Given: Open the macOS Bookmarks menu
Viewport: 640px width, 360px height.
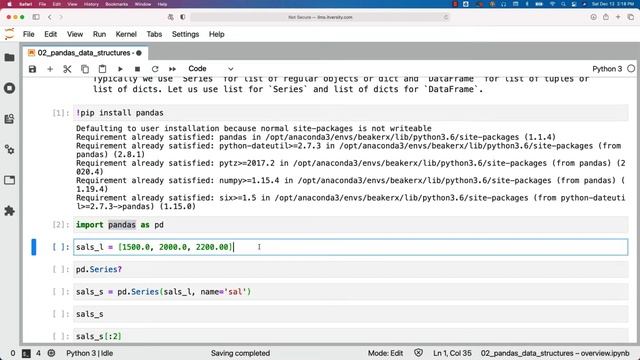Looking at the screenshot, I should (x=117, y=4).
